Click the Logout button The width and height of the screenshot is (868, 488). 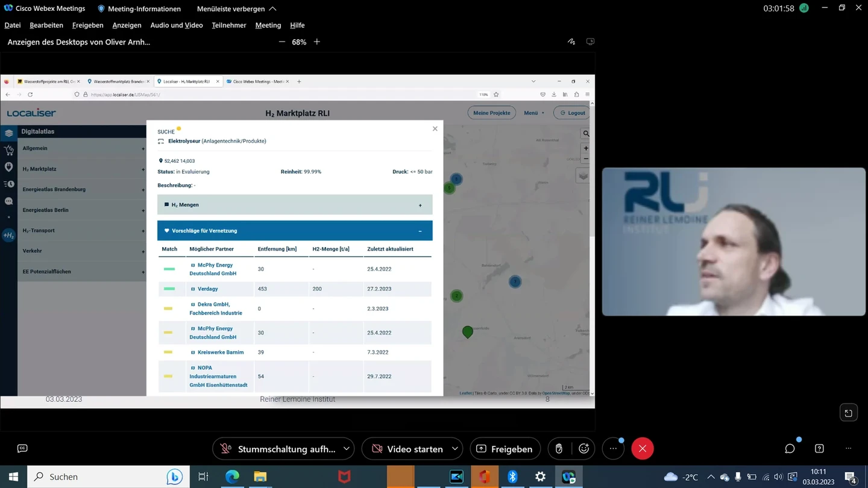(572, 113)
